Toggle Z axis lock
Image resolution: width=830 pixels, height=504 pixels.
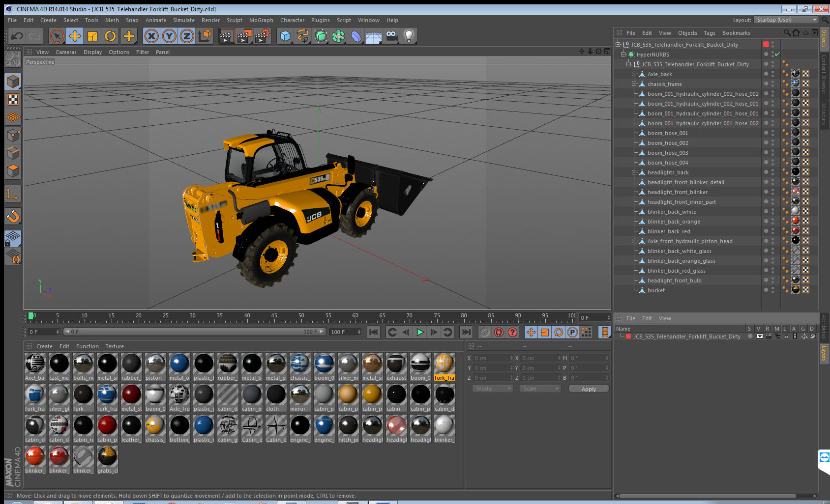[x=187, y=36]
